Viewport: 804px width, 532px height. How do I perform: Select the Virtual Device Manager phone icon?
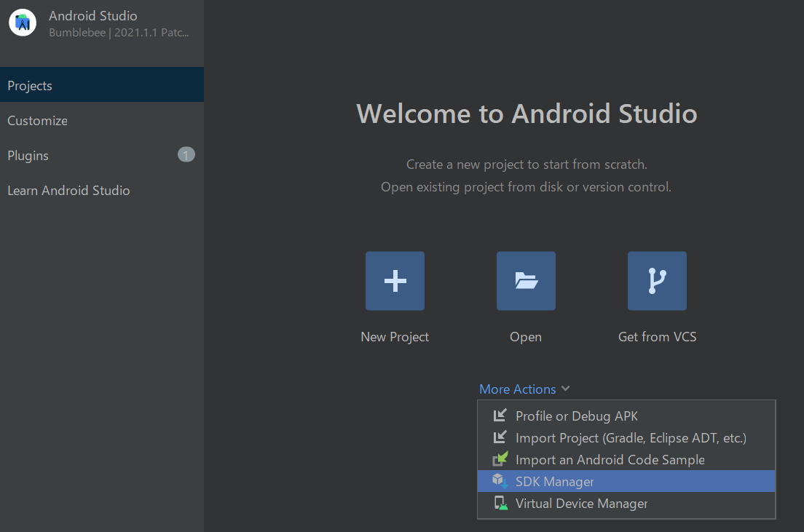coord(500,503)
